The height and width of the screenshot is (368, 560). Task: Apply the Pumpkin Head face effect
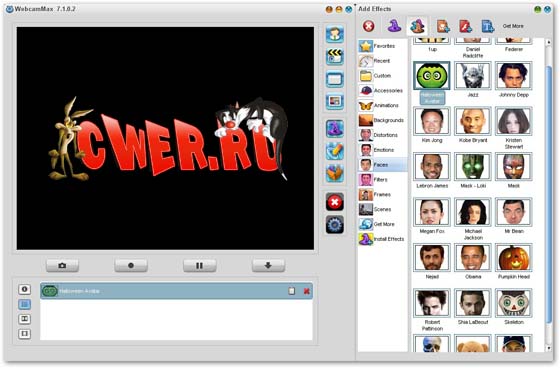[514, 258]
